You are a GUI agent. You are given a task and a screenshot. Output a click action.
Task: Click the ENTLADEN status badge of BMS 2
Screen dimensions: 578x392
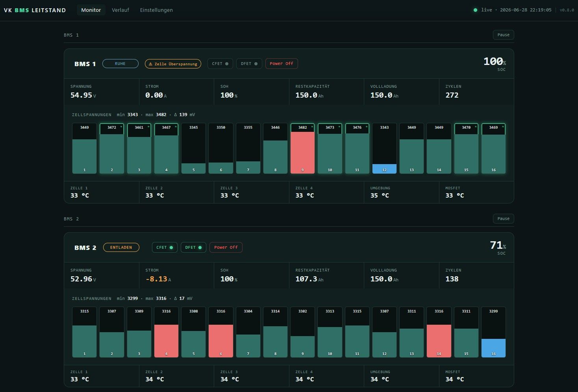coord(121,248)
